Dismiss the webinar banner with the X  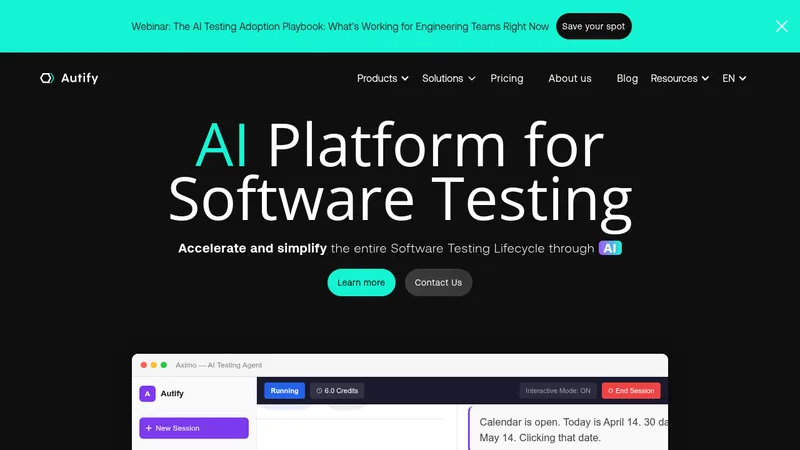click(x=781, y=27)
